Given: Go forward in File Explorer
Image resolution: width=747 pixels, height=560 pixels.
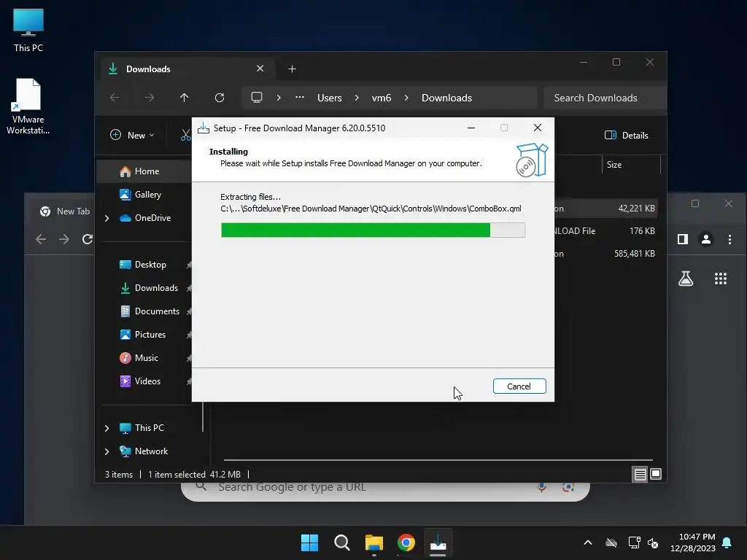Looking at the screenshot, I should coord(150,98).
